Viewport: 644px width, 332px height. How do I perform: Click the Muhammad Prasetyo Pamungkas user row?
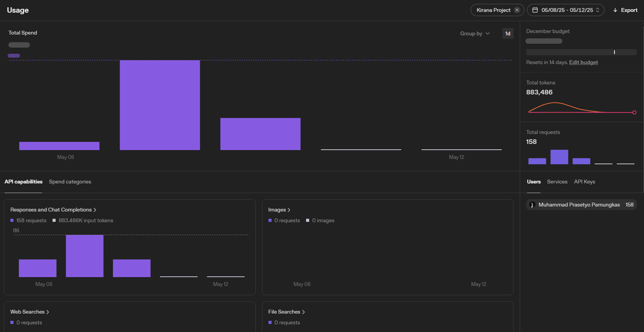[581, 205]
